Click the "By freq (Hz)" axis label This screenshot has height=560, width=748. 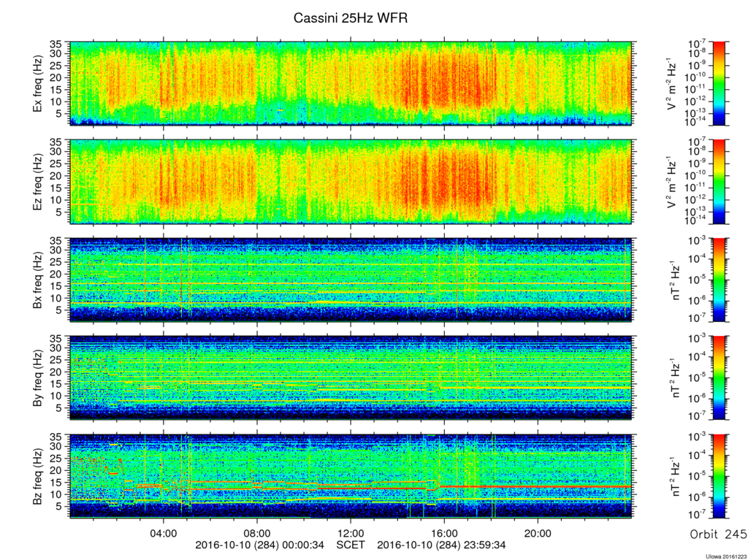pos(37,378)
